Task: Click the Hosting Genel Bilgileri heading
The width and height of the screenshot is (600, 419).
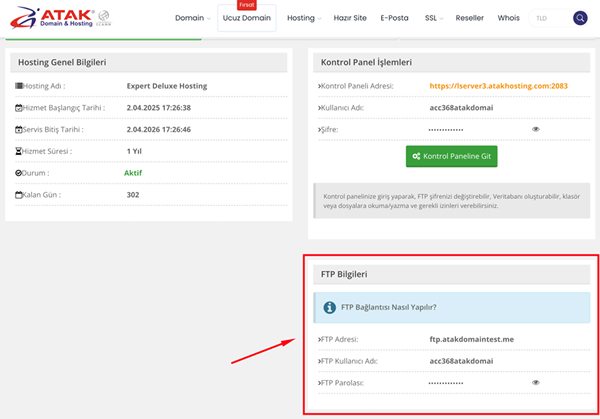Action: click(x=62, y=62)
